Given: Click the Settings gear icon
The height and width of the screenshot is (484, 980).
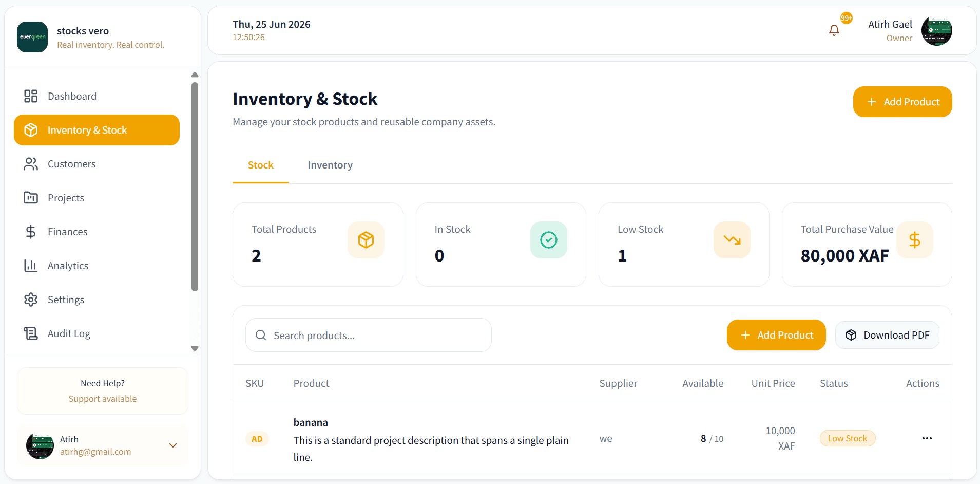Looking at the screenshot, I should (31, 300).
